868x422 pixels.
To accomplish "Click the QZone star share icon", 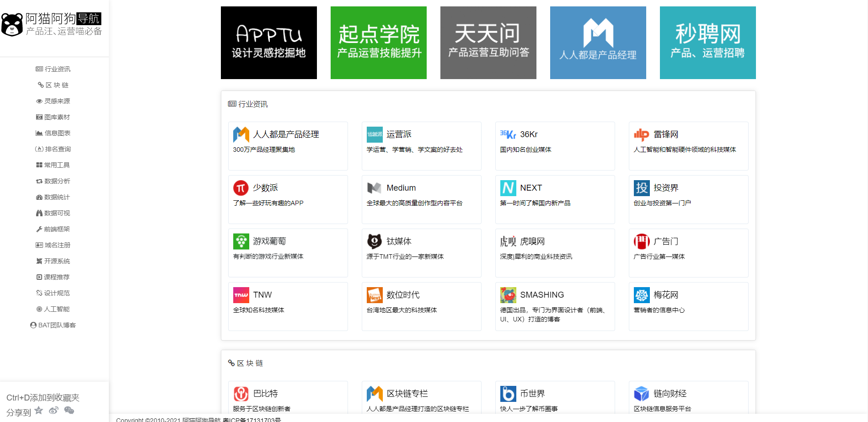I will (38, 410).
